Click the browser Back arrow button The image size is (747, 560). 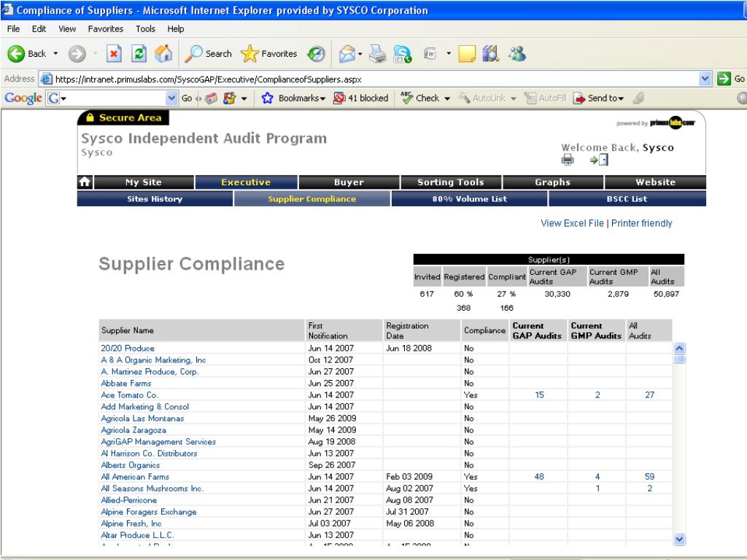16,54
